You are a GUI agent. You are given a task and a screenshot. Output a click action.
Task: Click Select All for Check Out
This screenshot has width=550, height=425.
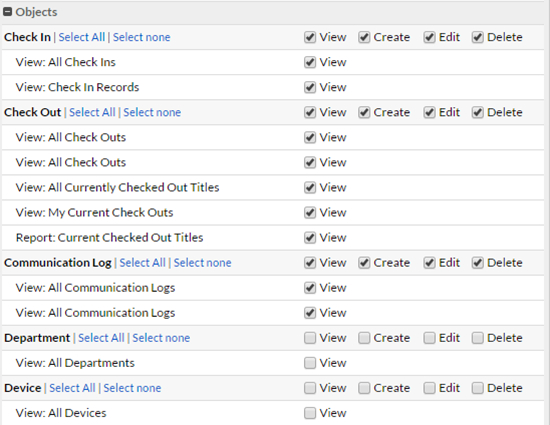92,113
